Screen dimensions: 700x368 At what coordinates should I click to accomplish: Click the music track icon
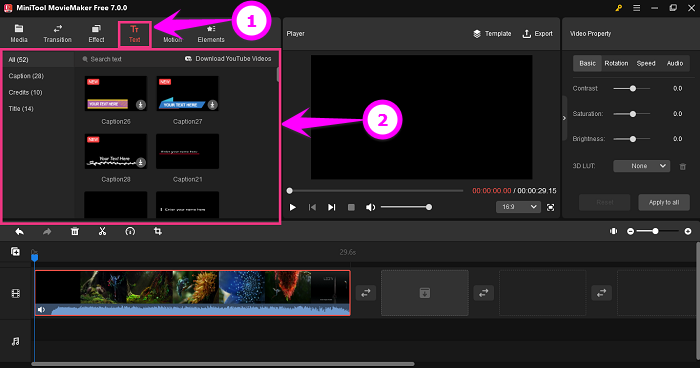pyautogui.click(x=16, y=342)
